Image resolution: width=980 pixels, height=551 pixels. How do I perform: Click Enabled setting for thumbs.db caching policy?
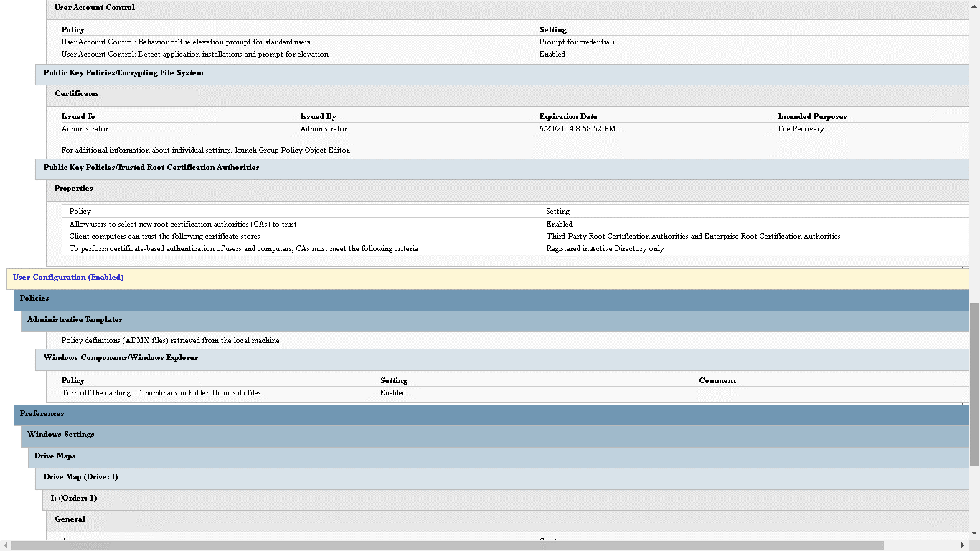tap(393, 393)
